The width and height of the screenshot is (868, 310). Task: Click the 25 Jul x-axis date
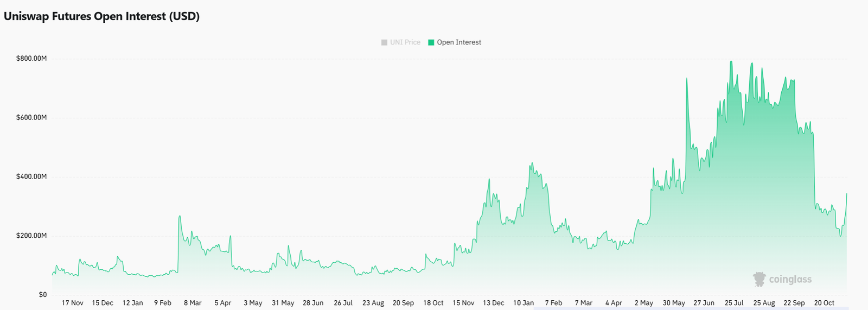click(x=734, y=303)
